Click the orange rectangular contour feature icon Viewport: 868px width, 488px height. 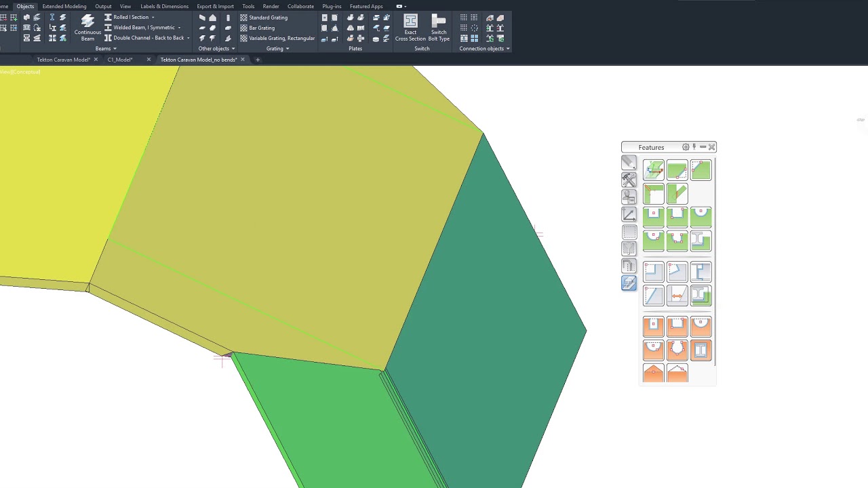654,327
